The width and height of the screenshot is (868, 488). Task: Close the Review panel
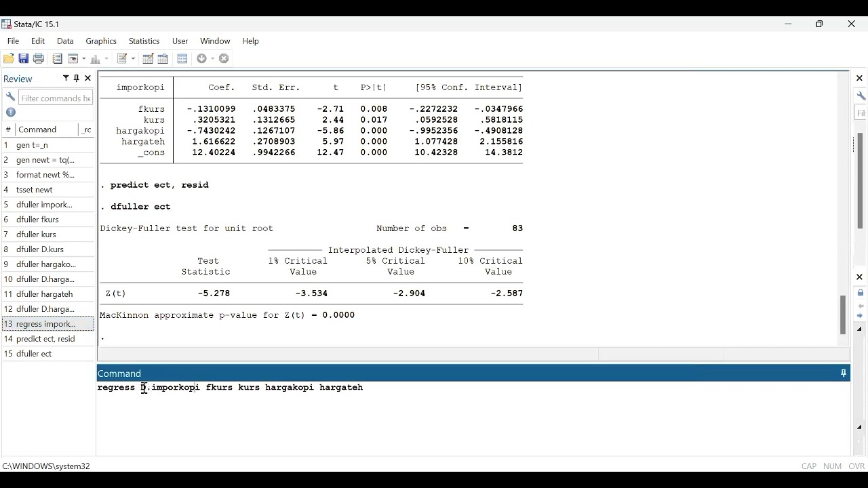pos(87,79)
